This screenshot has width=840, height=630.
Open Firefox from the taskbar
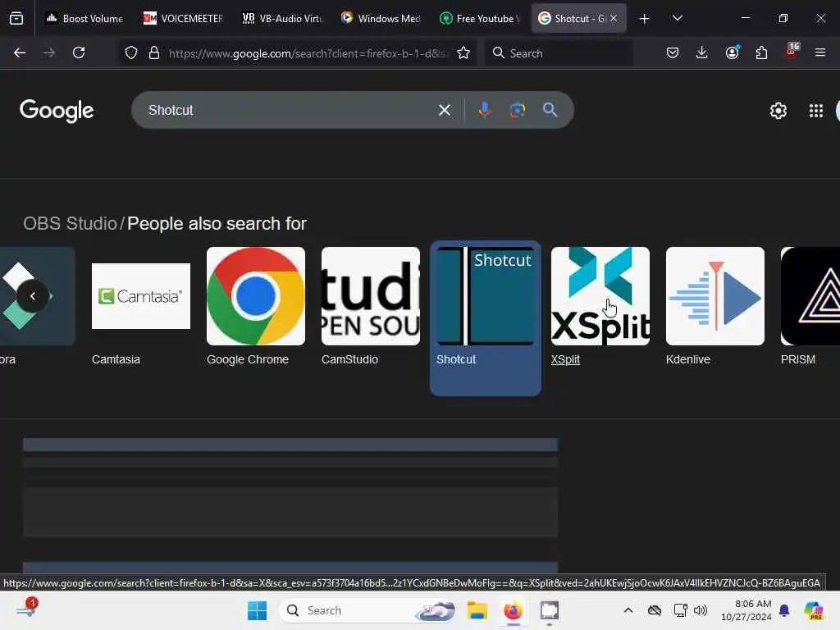coord(514,610)
